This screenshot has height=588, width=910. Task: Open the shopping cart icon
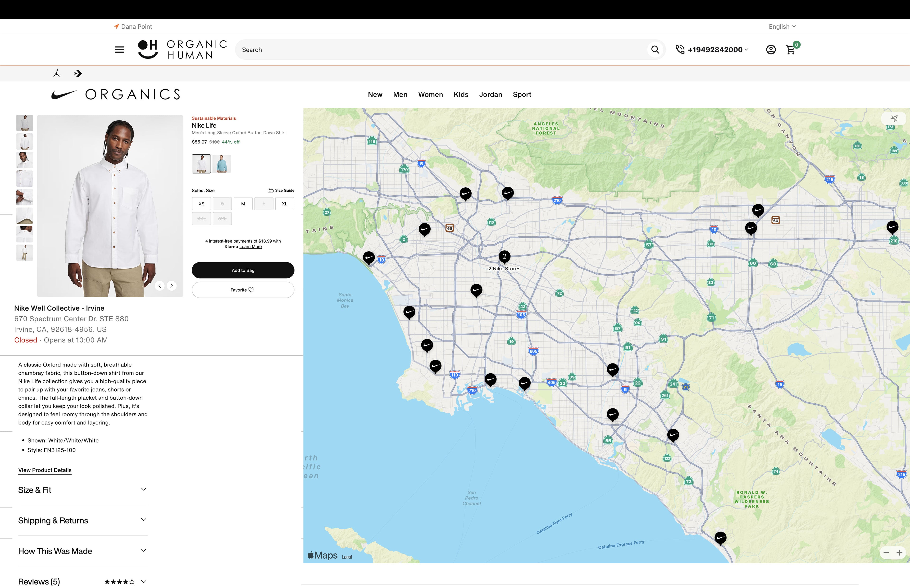[791, 50]
